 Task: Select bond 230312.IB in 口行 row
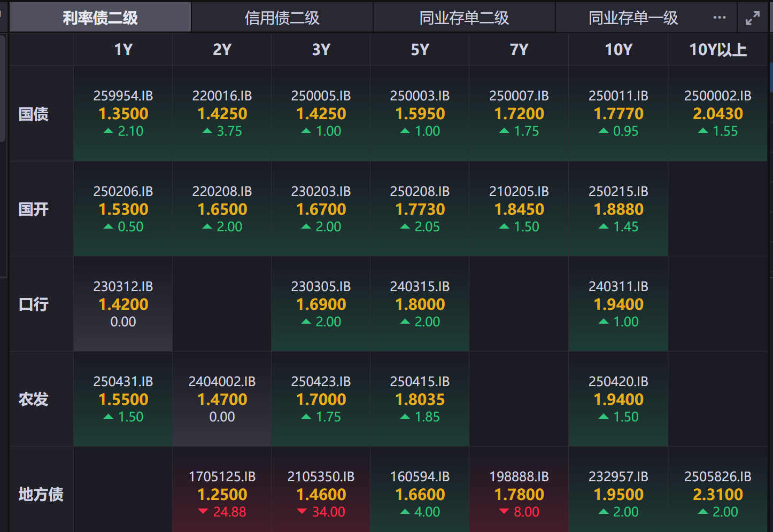[x=123, y=304]
